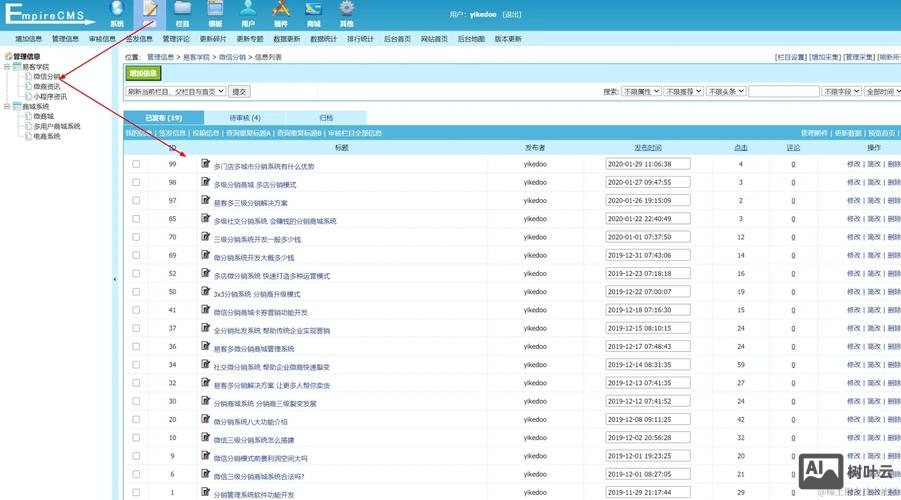Open the 增加采集 link
Screen dimensions: 901x500
pyautogui.click(x=825, y=57)
